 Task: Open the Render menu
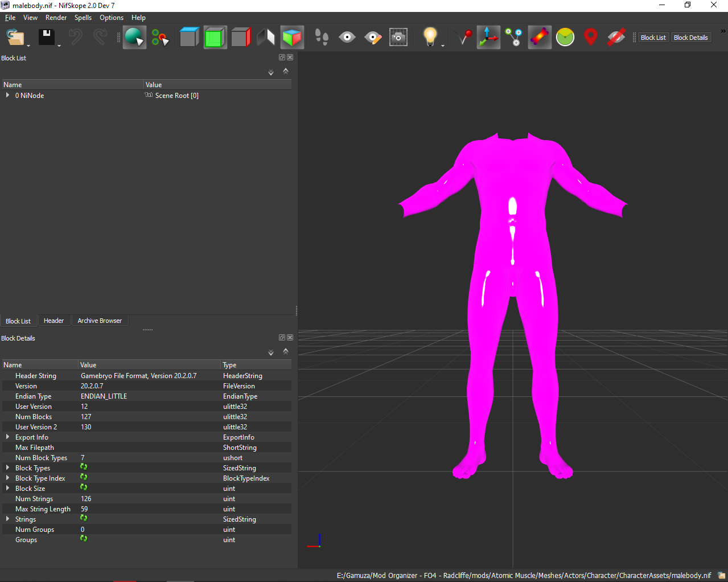[56, 18]
